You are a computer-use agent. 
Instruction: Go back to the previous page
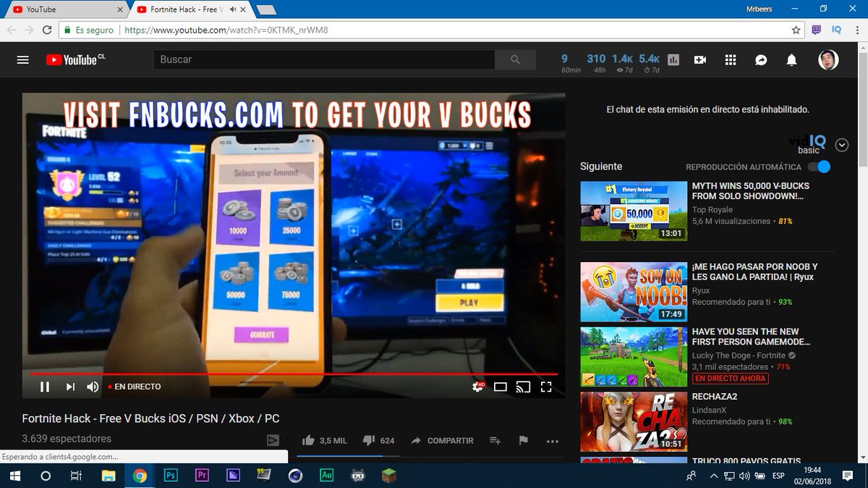[x=11, y=30]
